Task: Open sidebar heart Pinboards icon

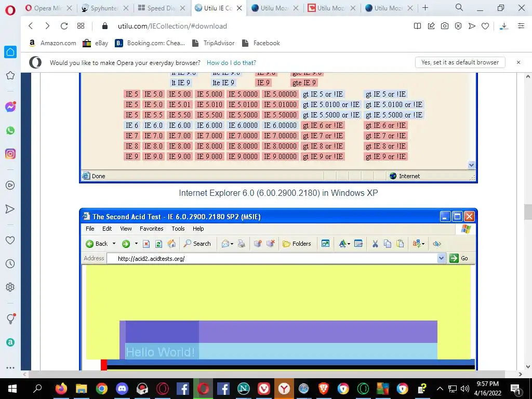Action: point(10,240)
